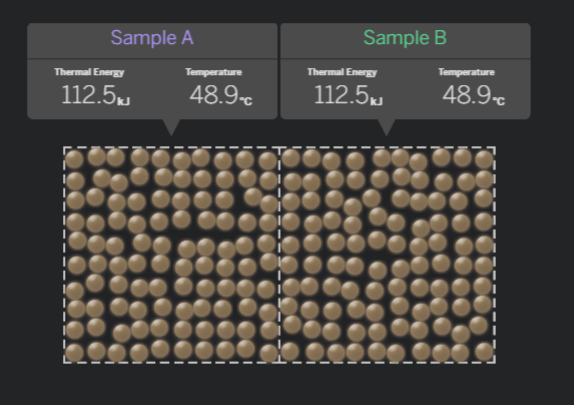The image size is (574, 405).
Task: Select Sample B thermal energy value 112.5 kJ
Action: pyautogui.click(x=348, y=95)
